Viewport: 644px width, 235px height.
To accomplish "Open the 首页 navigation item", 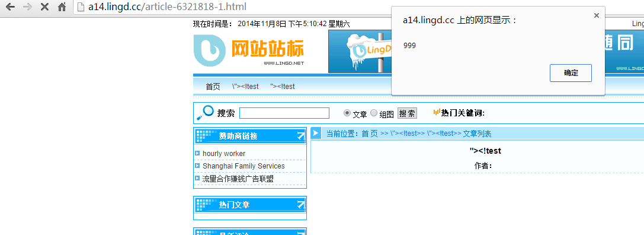I will click(x=213, y=87).
